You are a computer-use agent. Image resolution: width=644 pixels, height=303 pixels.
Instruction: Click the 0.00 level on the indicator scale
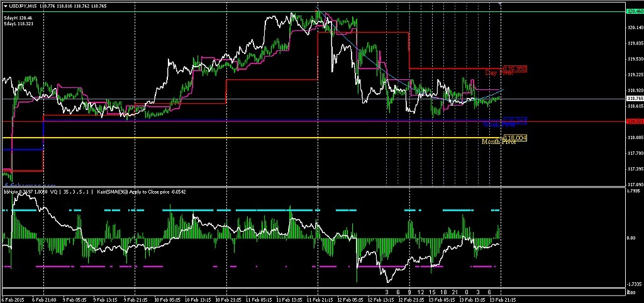click(x=632, y=238)
